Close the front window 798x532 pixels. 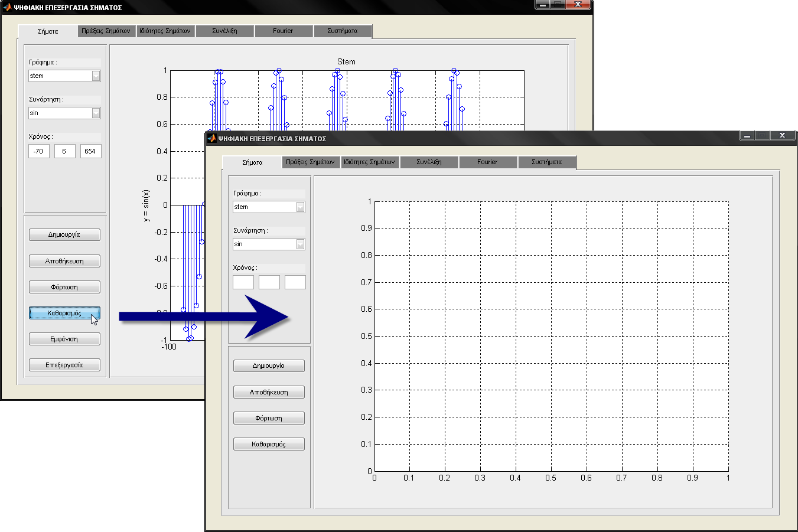pos(783,135)
